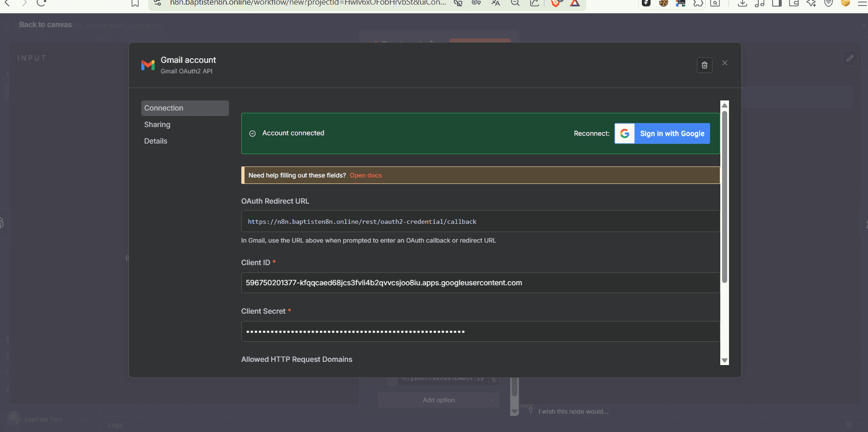This screenshot has height=432, width=868.
Task: Open the Logs panel at the bottom
Action: (x=116, y=425)
